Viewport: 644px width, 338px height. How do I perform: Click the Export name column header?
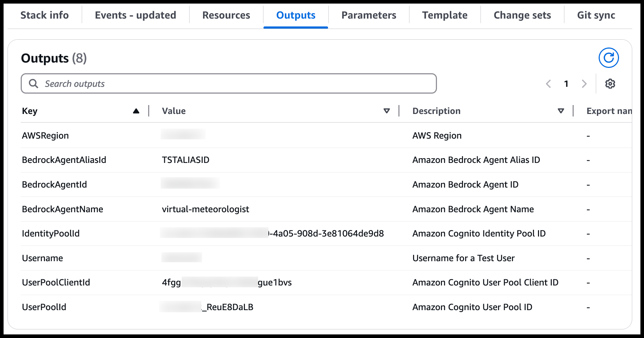click(x=608, y=111)
